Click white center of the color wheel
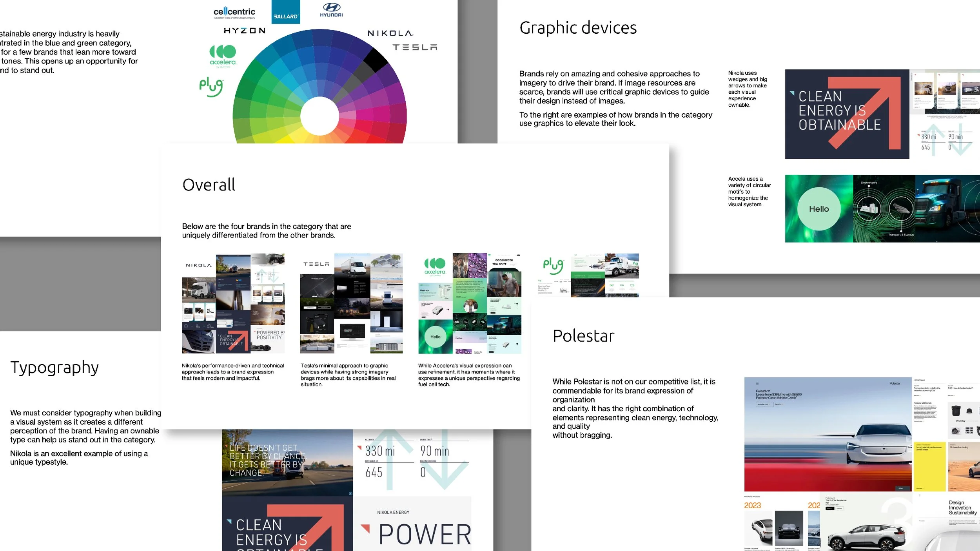Screen dimensions: 980x551 (319, 116)
